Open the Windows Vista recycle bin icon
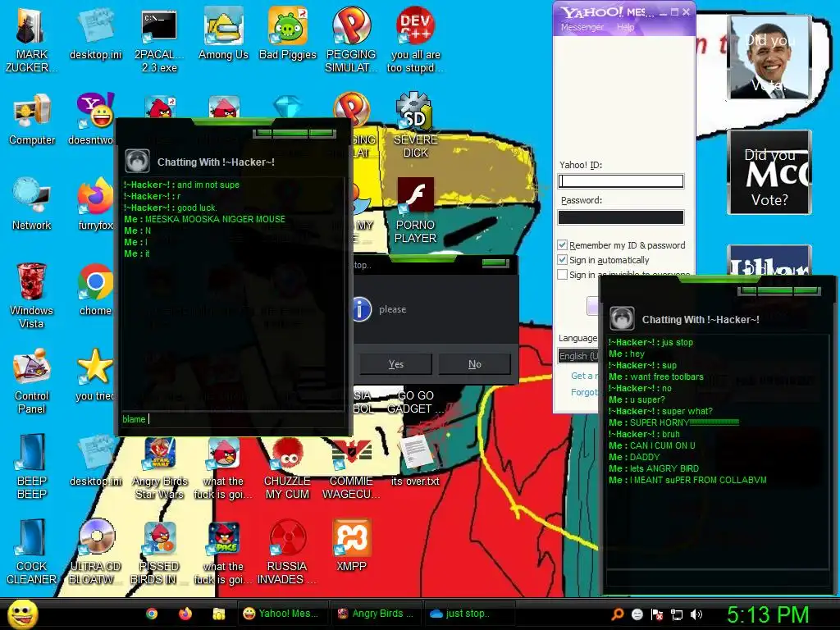 coord(31,295)
